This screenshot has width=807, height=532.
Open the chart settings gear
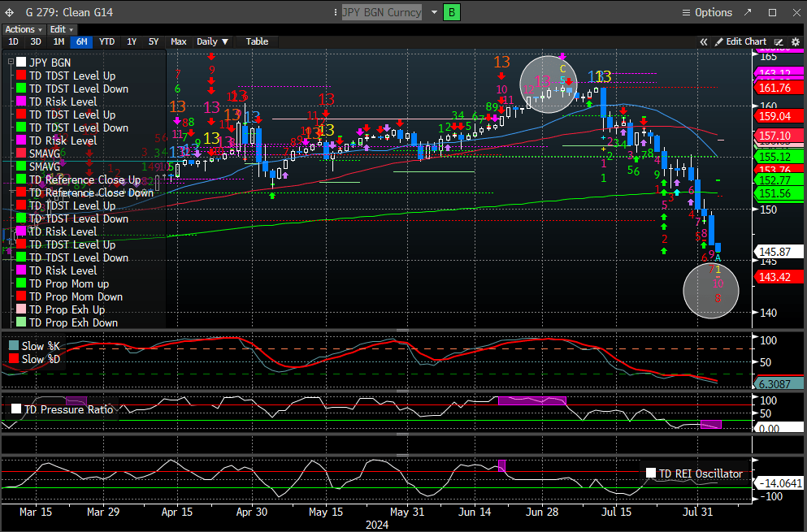pyautogui.click(x=795, y=41)
